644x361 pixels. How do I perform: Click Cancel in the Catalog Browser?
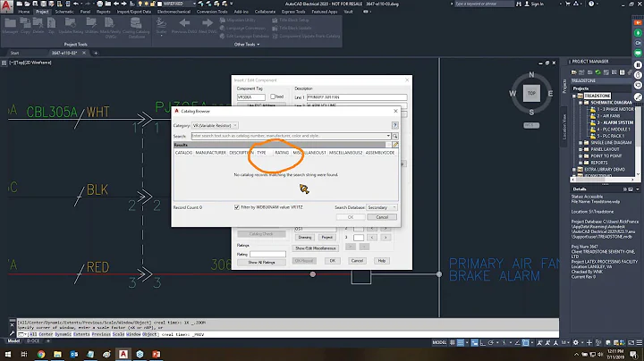coord(382,217)
